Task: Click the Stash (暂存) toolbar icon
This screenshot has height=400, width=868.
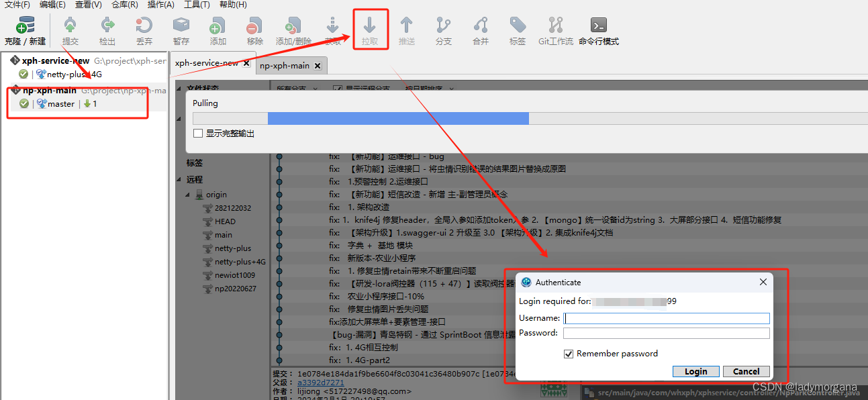Action: [x=181, y=26]
